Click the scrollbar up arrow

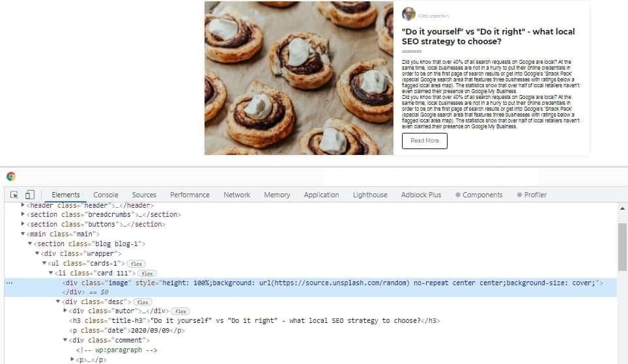(x=622, y=208)
